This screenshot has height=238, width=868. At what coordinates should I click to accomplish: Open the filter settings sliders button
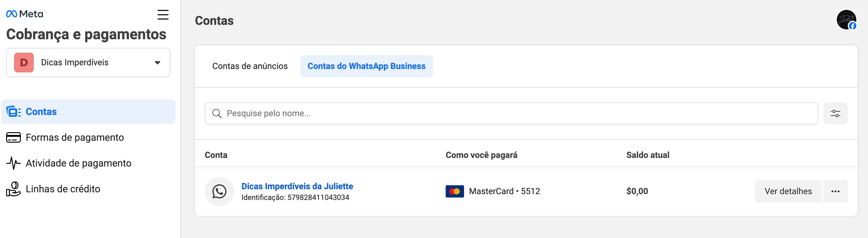(835, 113)
